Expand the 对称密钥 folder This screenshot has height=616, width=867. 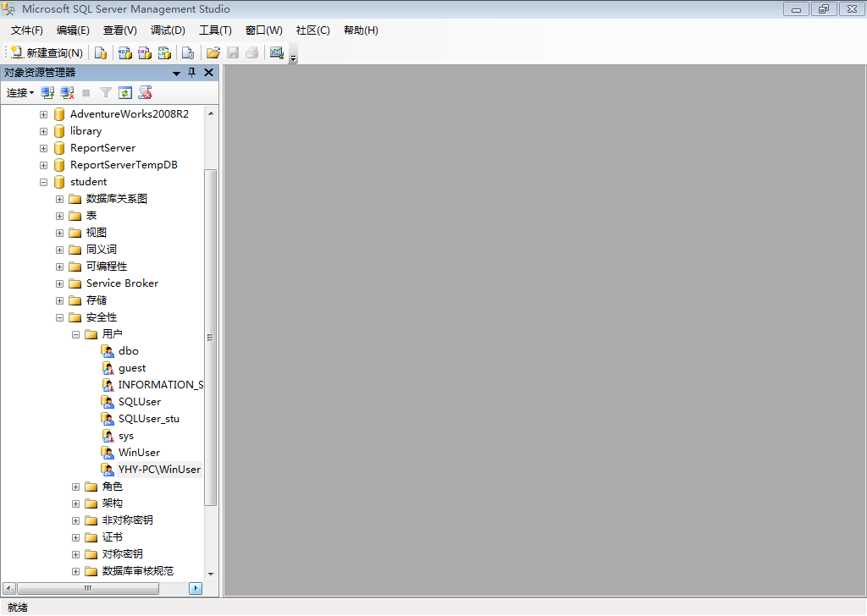tap(75, 555)
